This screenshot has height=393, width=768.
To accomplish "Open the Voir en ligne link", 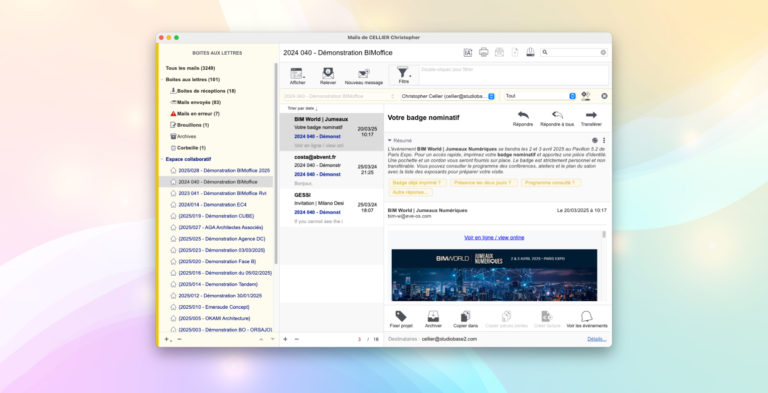I will tap(494, 238).
